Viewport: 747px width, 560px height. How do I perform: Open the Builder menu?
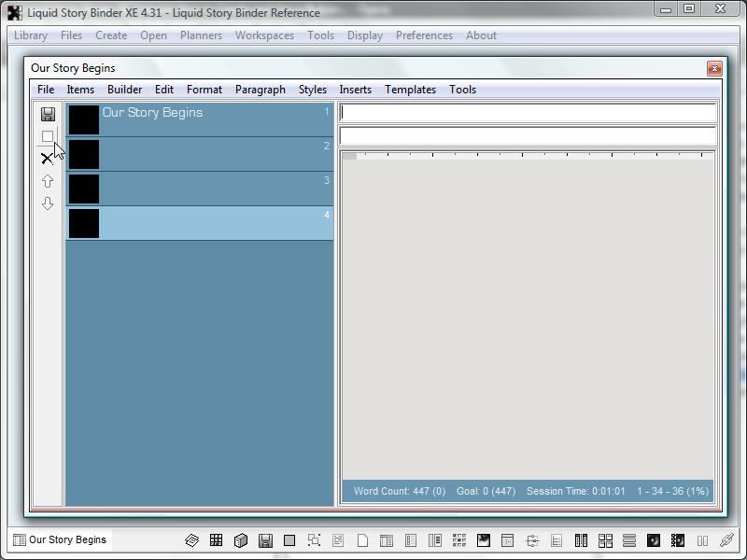coord(124,90)
